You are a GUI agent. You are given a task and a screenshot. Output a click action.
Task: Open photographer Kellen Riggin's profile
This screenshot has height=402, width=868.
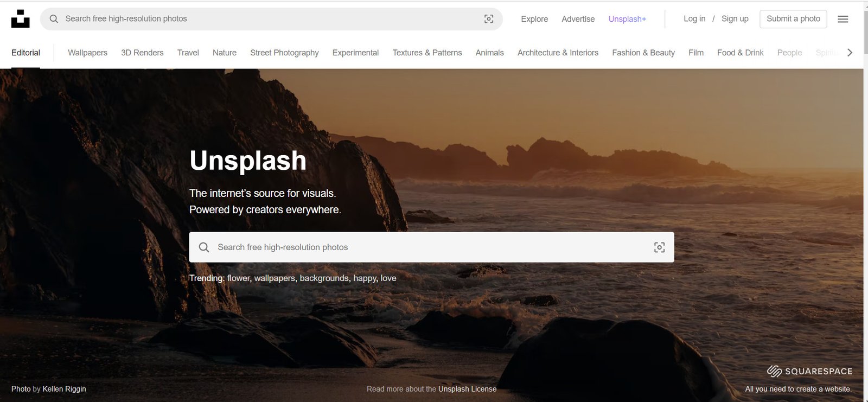64,389
